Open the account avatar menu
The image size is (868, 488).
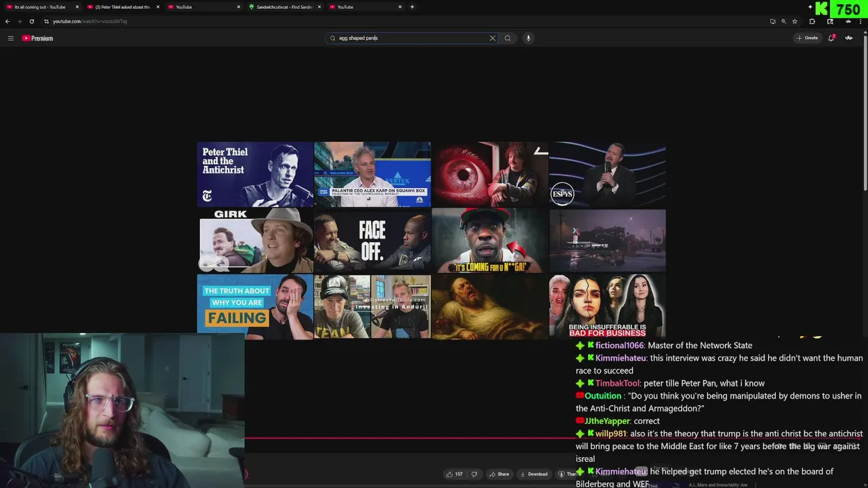[x=849, y=38]
